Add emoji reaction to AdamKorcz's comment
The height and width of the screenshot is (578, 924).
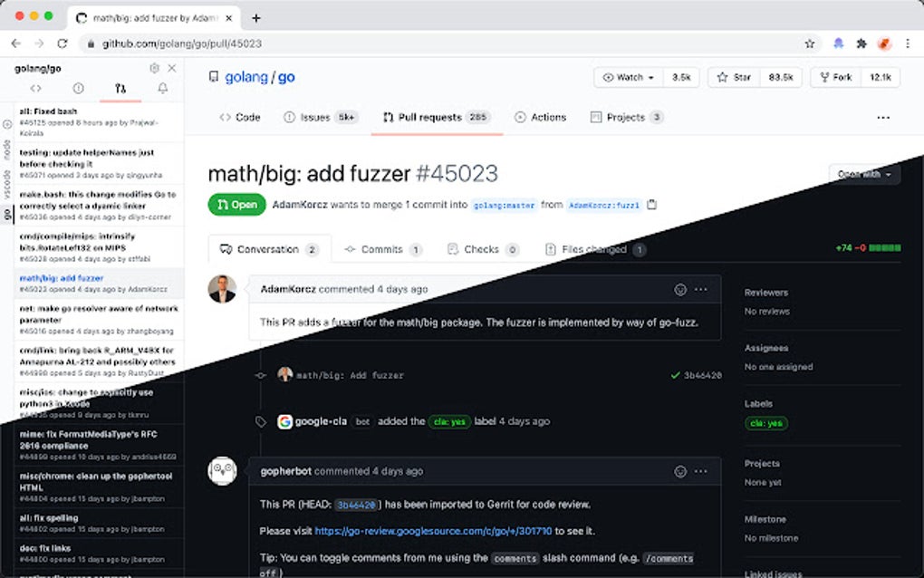(x=680, y=289)
